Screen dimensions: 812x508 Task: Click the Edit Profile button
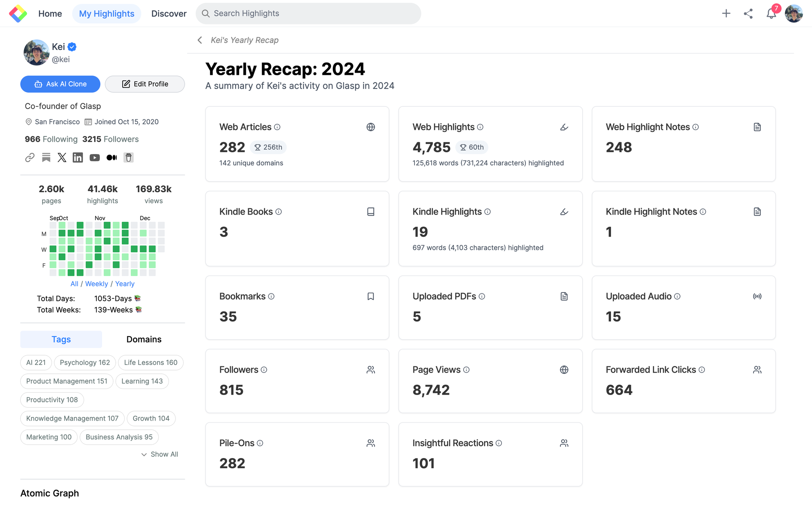[145, 84]
